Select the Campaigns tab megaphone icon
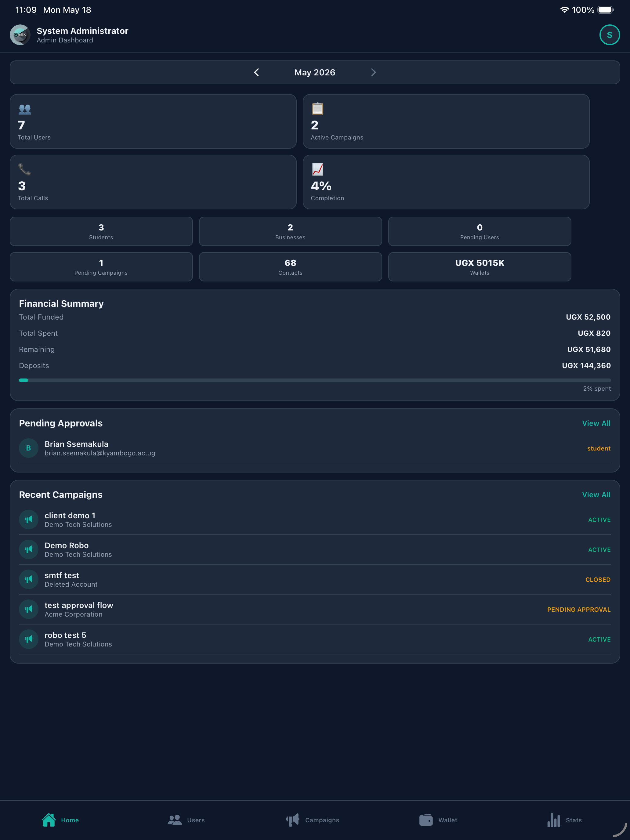This screenshot has height=840, width=630. pos(292,820)
